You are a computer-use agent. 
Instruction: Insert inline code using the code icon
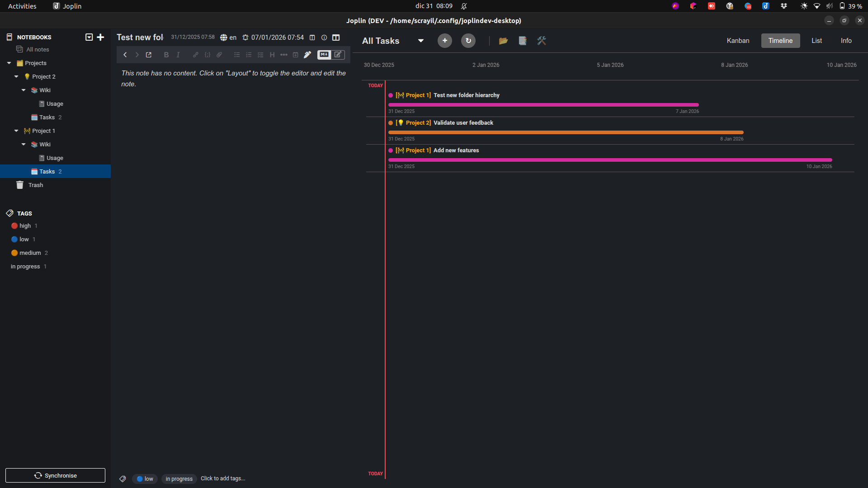(208, 55)
